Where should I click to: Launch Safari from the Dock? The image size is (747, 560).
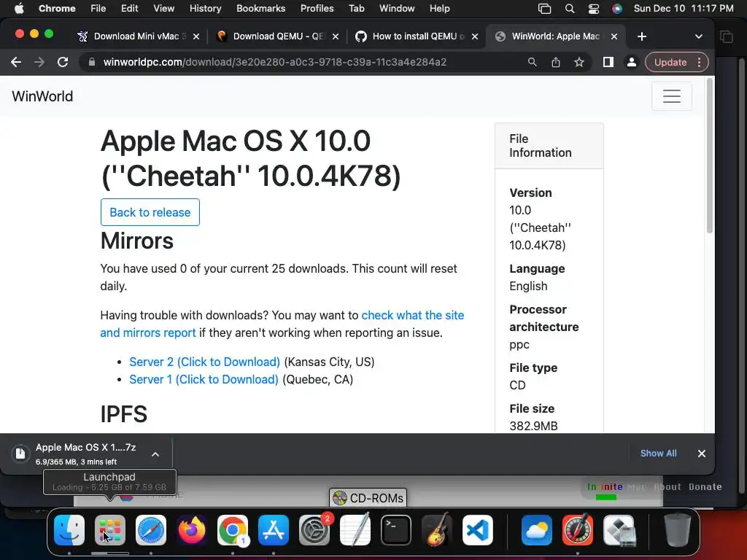coord(151,530)
